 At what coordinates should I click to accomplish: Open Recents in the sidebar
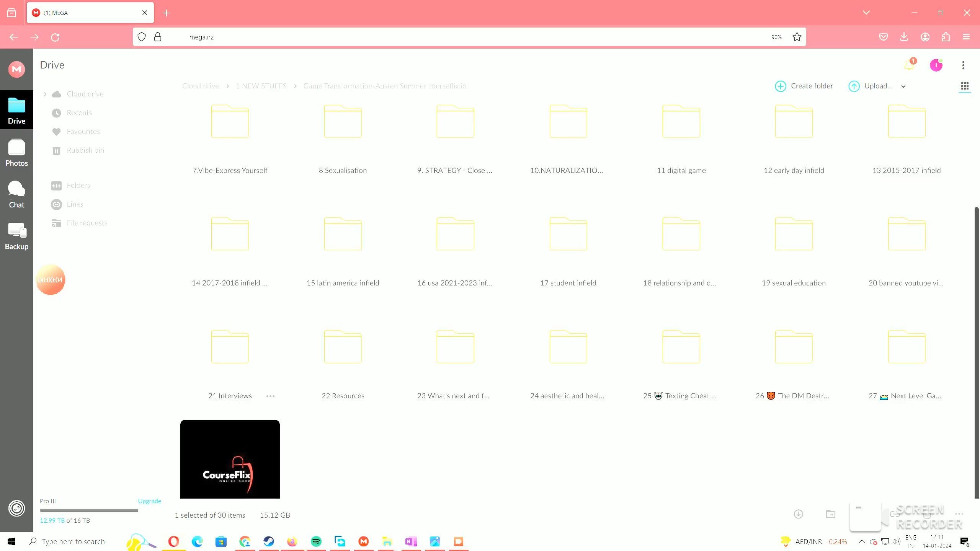tap(79, 113)
